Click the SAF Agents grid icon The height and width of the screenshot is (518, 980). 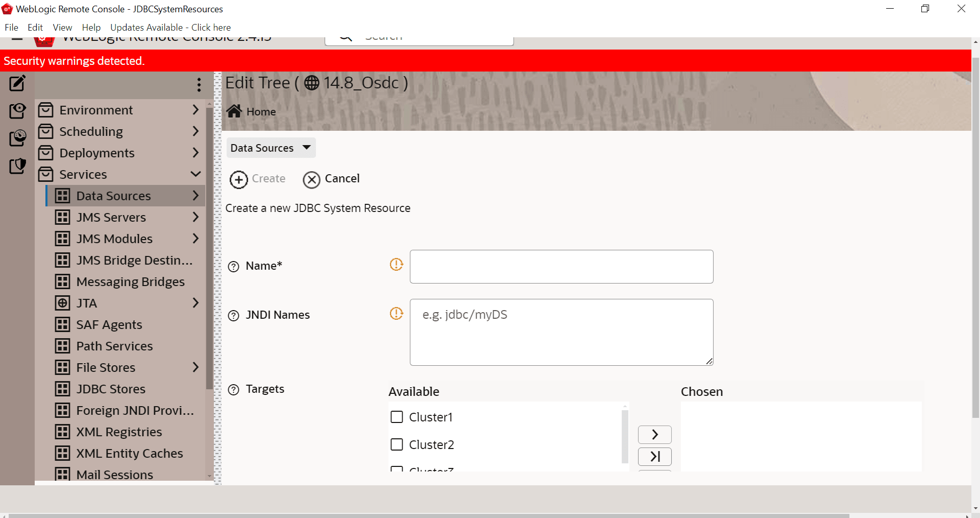pyautogui.click(x=62, y=324)
